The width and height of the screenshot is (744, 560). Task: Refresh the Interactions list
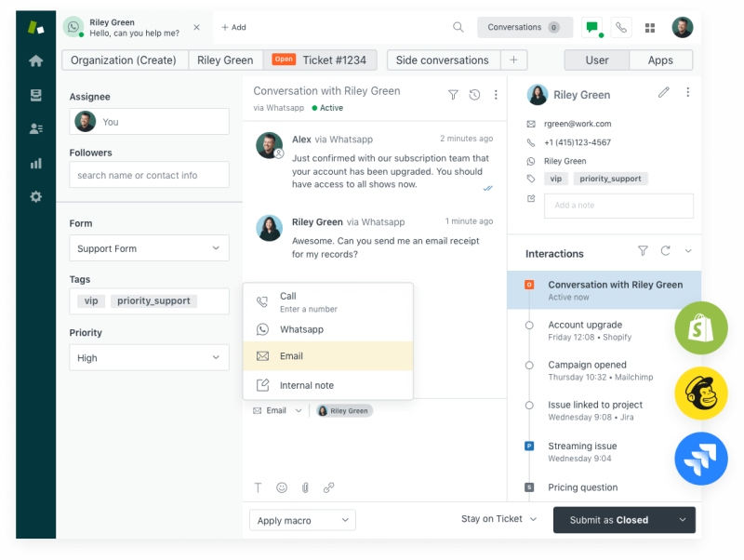pyautogui.click(x=666, y=250)
